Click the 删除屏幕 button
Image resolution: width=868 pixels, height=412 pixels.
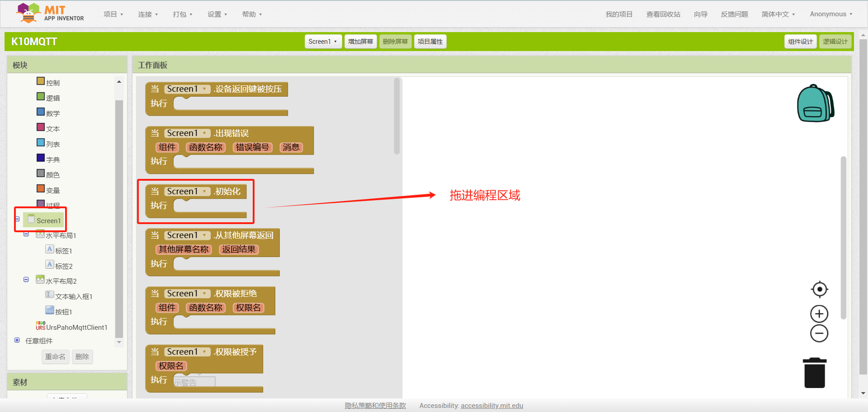(x=395, y=42)
